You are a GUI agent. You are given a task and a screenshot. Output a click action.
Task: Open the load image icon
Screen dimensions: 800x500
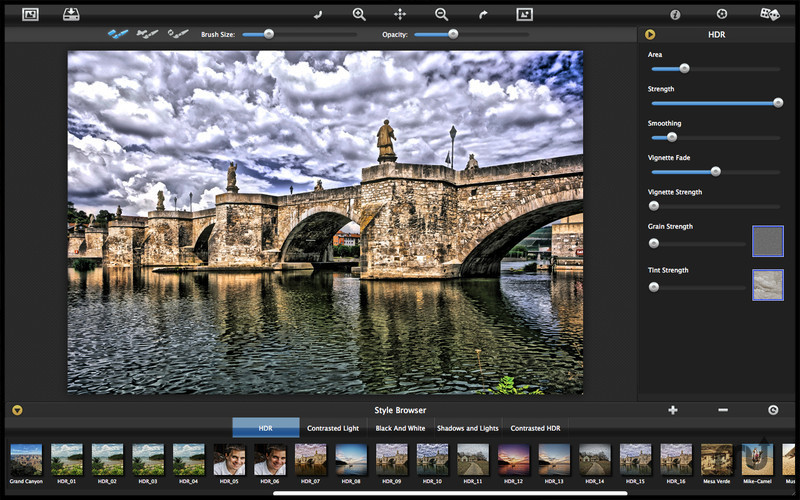(30, 14)
